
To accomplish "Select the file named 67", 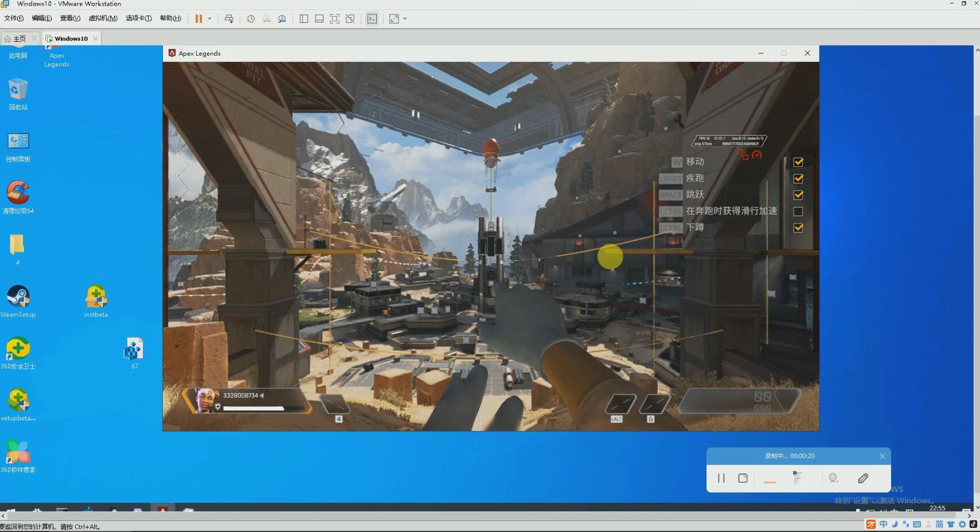I will [134, 353].
